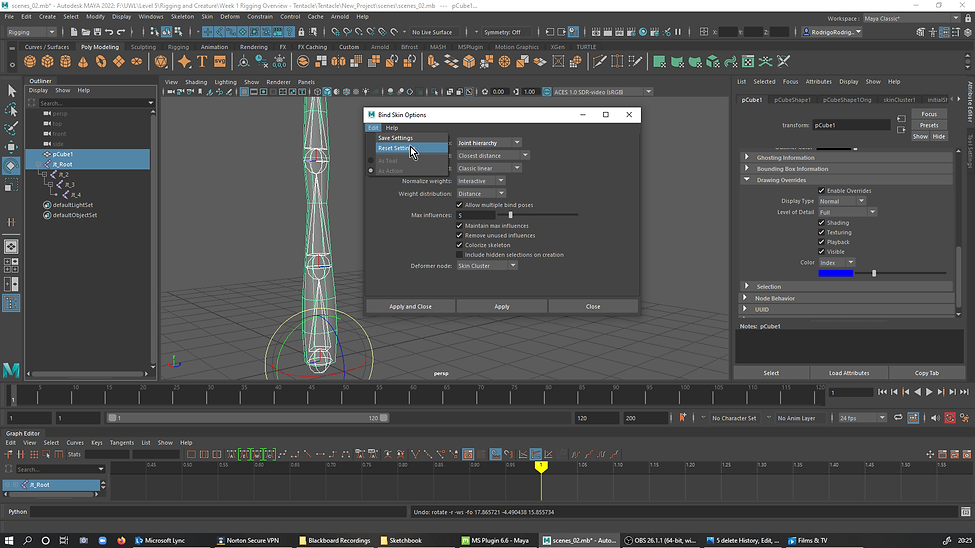This screenshot has width=975, height=548.
Task: Toggle Allow multiple bind poses checkbox
Action: click(x=460, y=205)
